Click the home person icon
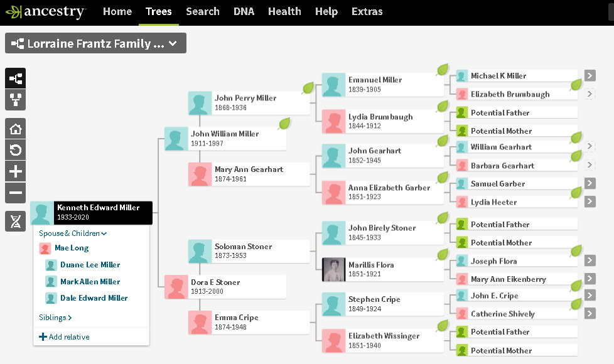 (16, 129)
